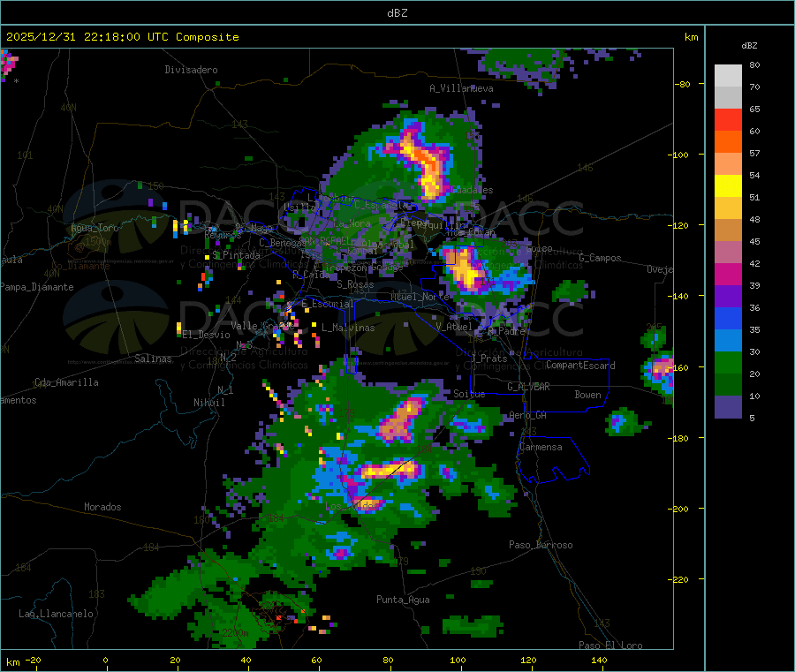The image size is (795, 672).
Task: Click the 0 tick on the horizontal axis
Action: coord(105,660)
